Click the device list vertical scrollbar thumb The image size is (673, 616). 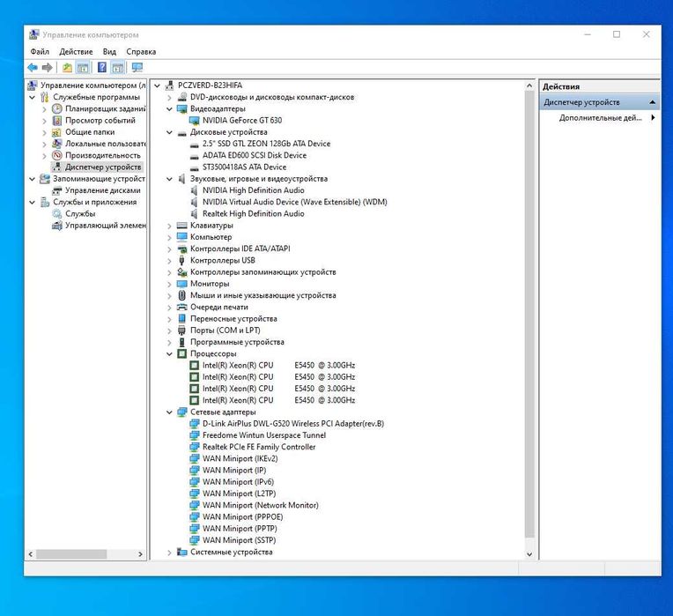[529, 314]
